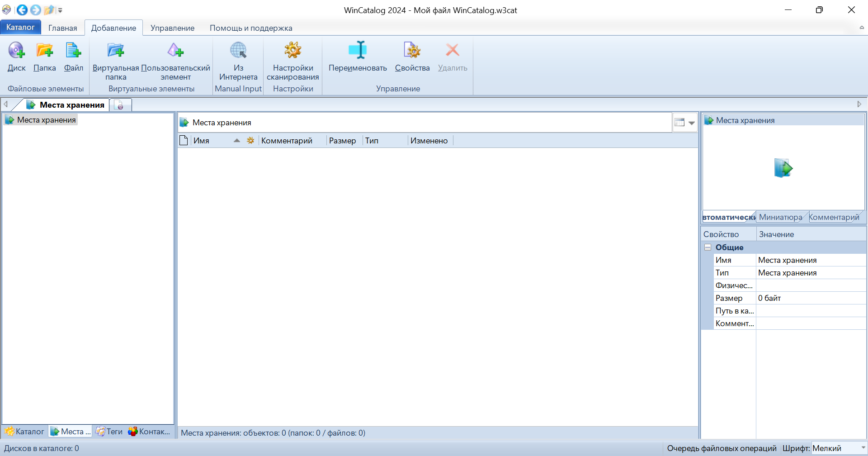This screenshot has height=456, width=868.
Task: Click the Физичес... property row
Action: pyautogui.click(x=790, y=285)
